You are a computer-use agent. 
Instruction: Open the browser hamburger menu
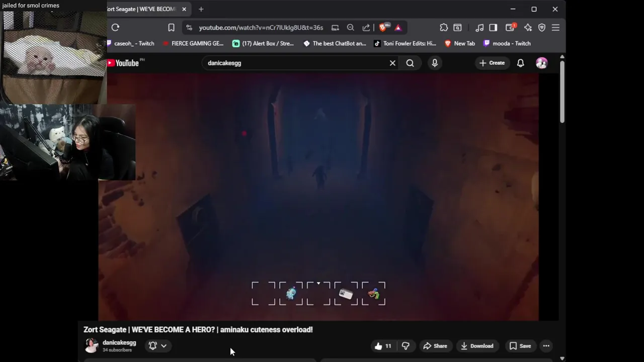[555, 28]
